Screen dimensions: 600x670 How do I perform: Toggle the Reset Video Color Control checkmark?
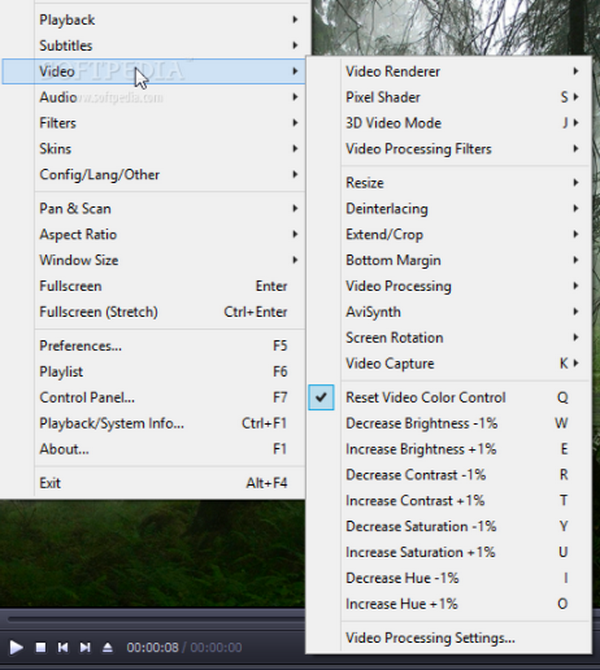pyautogui.click(x=321, y=397)
